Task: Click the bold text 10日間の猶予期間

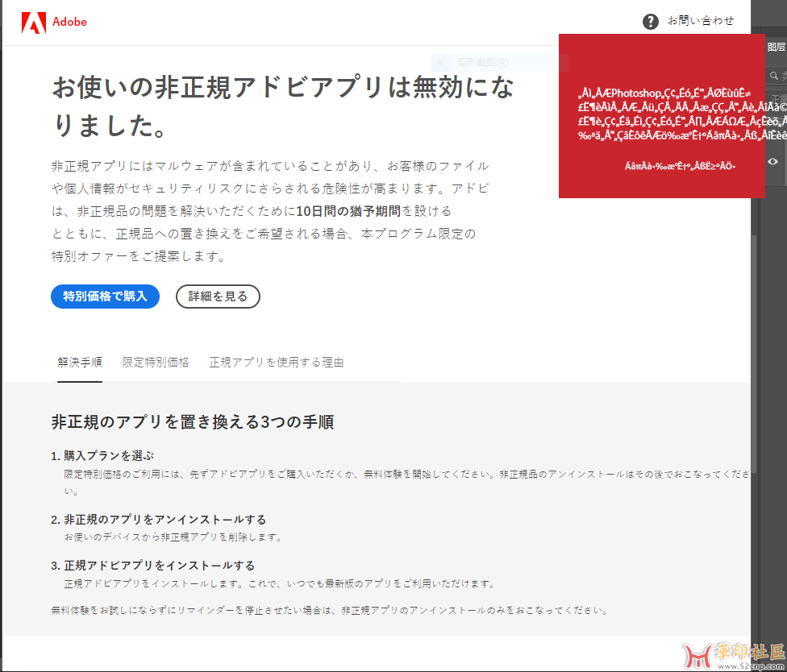Action: 348,211
